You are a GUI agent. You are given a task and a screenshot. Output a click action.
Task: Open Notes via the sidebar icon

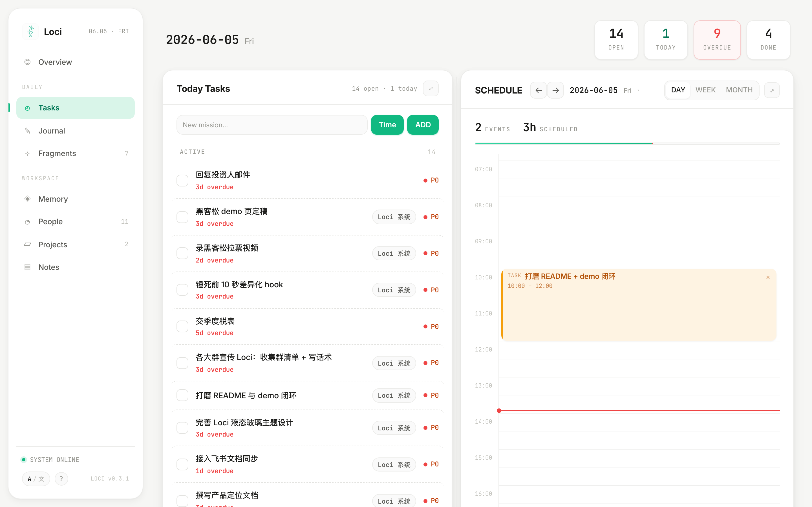[28, 267]
